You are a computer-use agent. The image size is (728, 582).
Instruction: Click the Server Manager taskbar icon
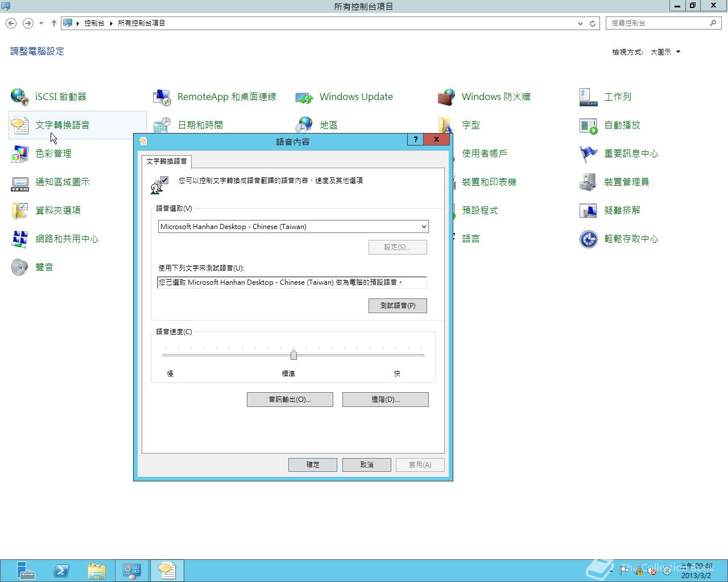(x=26, y=571)
